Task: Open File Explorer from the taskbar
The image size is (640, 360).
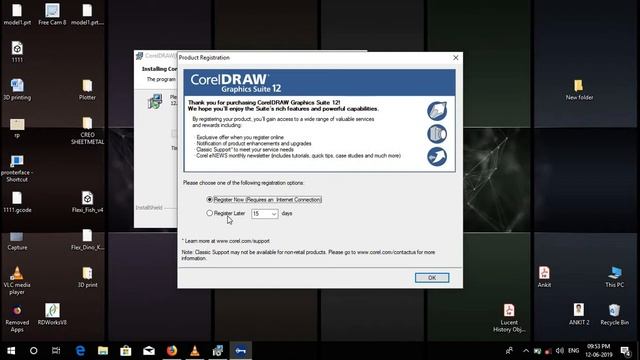Action: pyautogui.click(x=103, y=351)
